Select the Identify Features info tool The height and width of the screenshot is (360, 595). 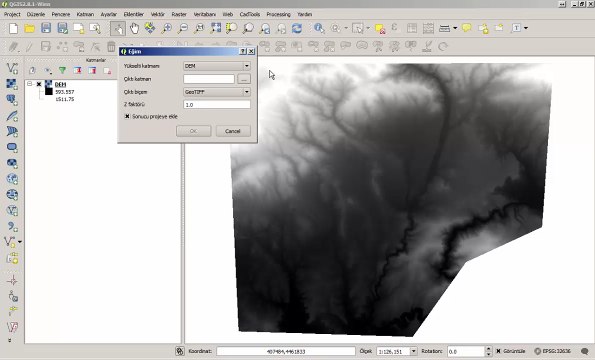pos(319,28)
